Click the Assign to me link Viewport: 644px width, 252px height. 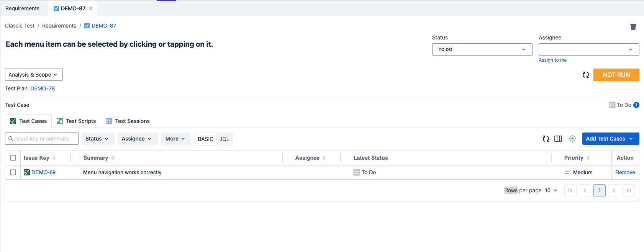pos(552,60)
